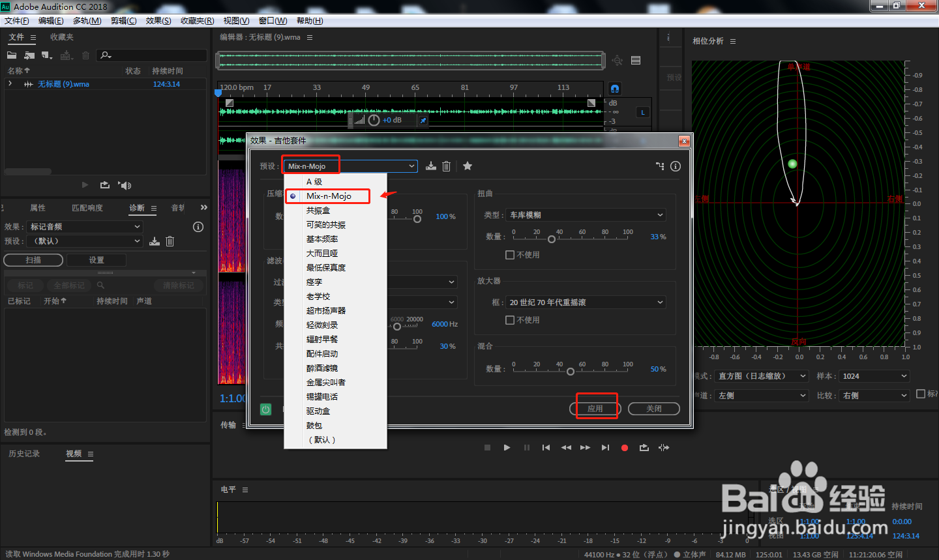Move playhead to previous marker
939x560 pixels.
click(x=546, y=448)
